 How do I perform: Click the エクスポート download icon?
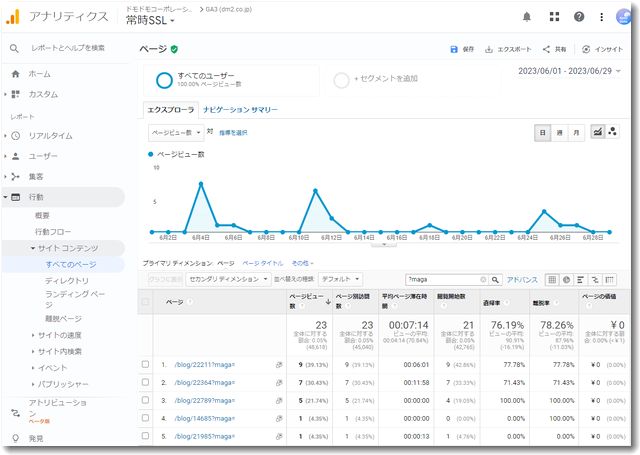tap(489, 49)
